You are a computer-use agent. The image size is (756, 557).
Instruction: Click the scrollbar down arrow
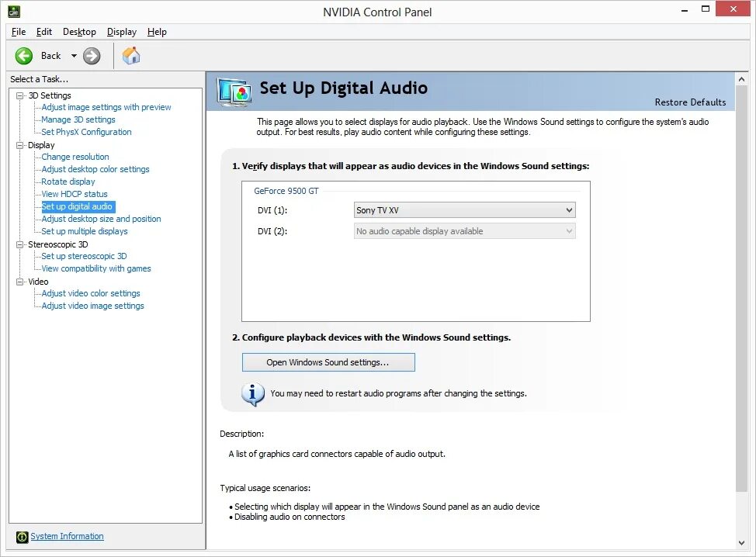tap(741, 543)
